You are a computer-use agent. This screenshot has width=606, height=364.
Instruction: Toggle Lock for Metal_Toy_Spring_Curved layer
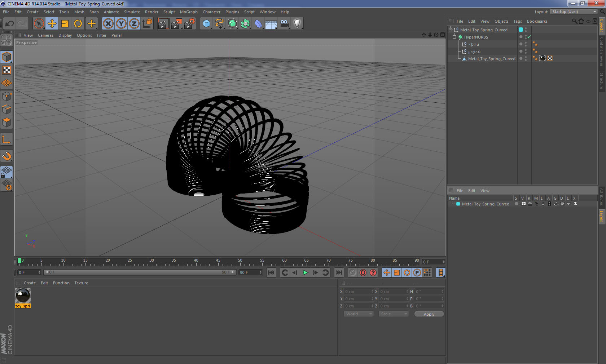[543, 204]
